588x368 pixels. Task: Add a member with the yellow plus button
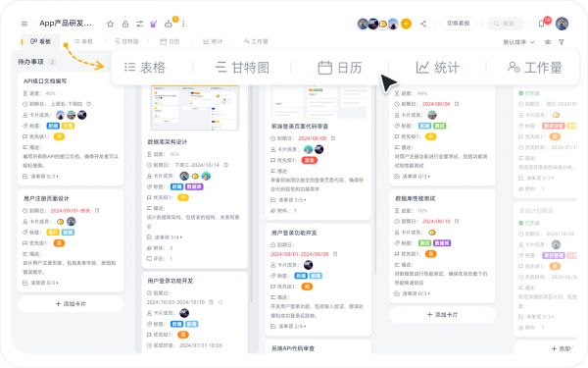click(x=406, y=24)
